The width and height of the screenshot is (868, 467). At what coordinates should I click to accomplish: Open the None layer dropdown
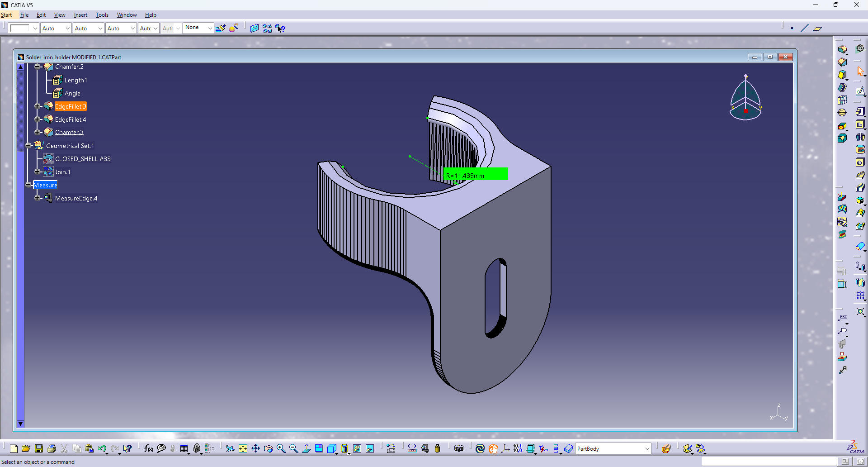click(x=210, y=28)
